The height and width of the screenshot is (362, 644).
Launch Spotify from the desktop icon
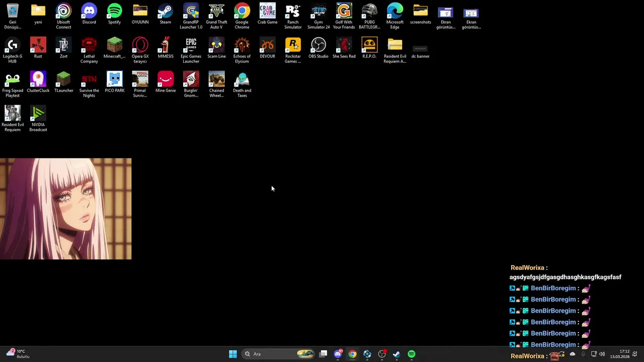coord(114,14)
